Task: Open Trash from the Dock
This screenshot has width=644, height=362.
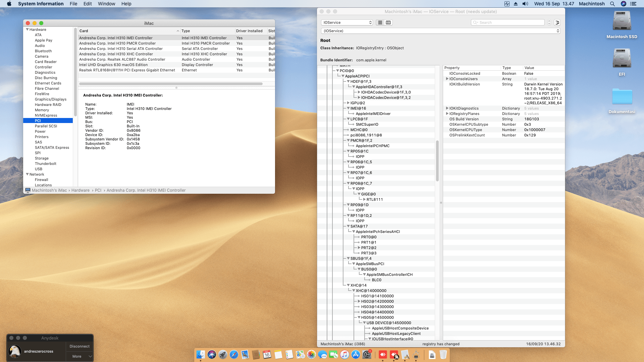Action: tap(443, 354)
